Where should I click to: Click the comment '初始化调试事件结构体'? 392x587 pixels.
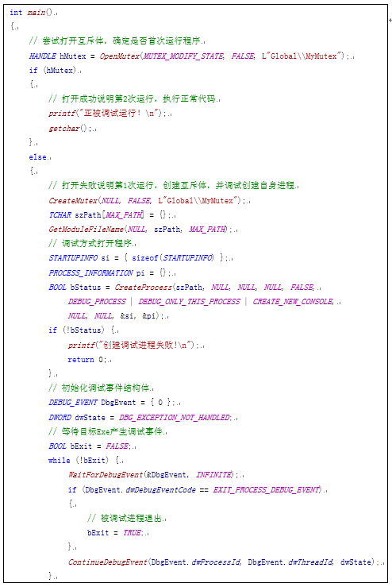98,388
